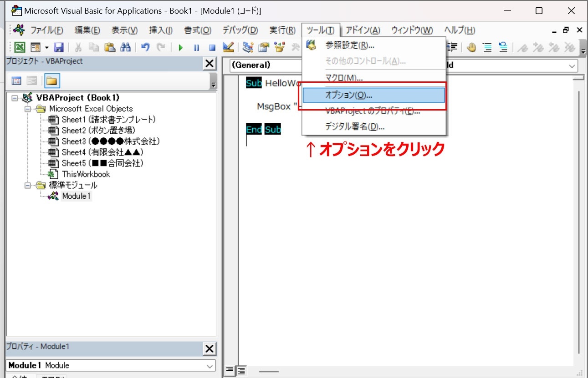Open the ウィンドウ(W) menu
Viewport: 588px width, 378px height.
pyautogui.click(x=412, y=30)
